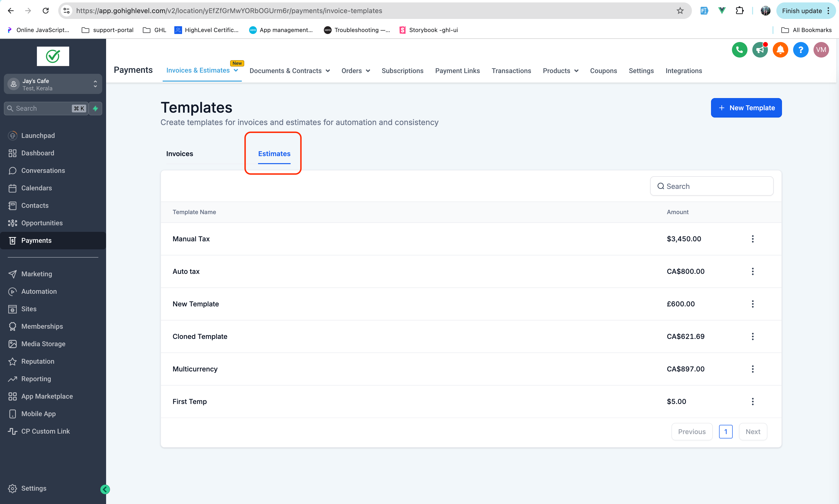839x504 pixels.
Task: Open the Payment Links tab
Action: 457,71
